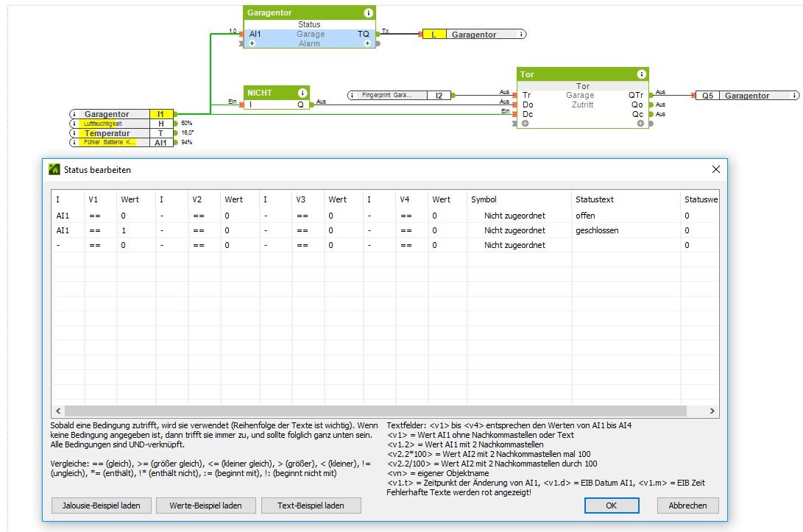Select the NICHT block title
Image resolution: width=803 pixels, height=532 pixels.
click(x=260, y=93)
